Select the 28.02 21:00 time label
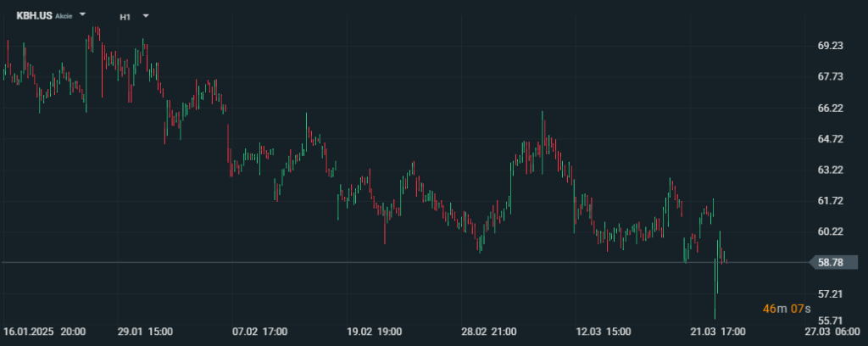The height and width of the screenshot is (346, 868). (487, 332)
